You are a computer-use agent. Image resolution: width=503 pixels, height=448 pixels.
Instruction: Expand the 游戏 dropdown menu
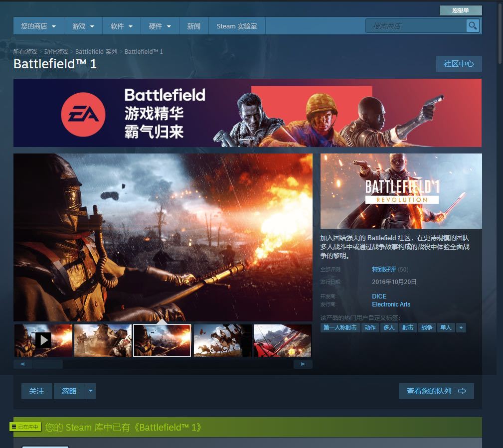(x=83, y=26)
